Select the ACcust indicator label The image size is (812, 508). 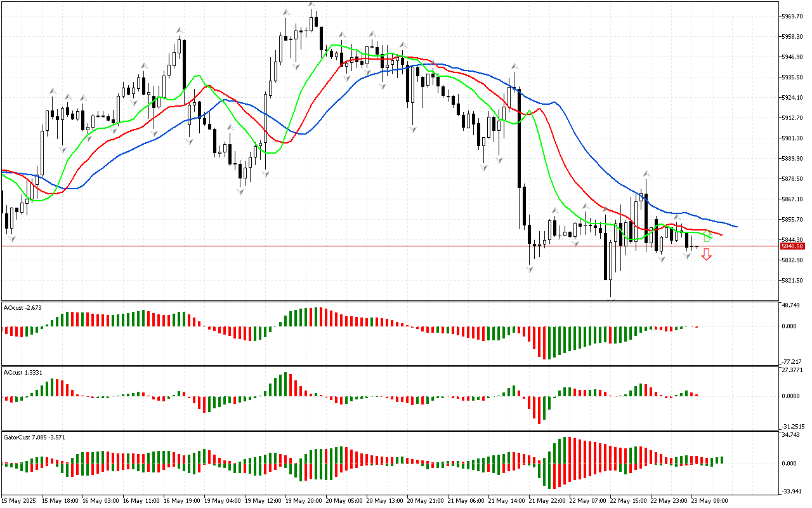(23, 372)
